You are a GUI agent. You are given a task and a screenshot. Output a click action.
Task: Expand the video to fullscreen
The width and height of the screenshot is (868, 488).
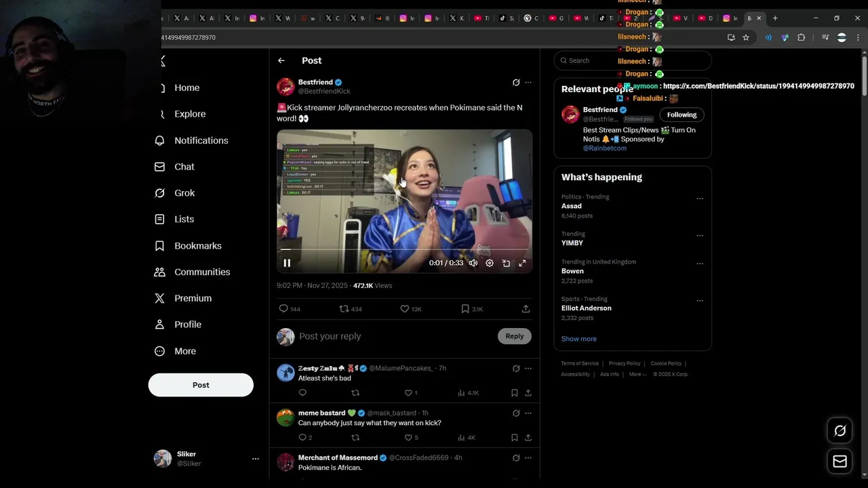click(522, 263)
